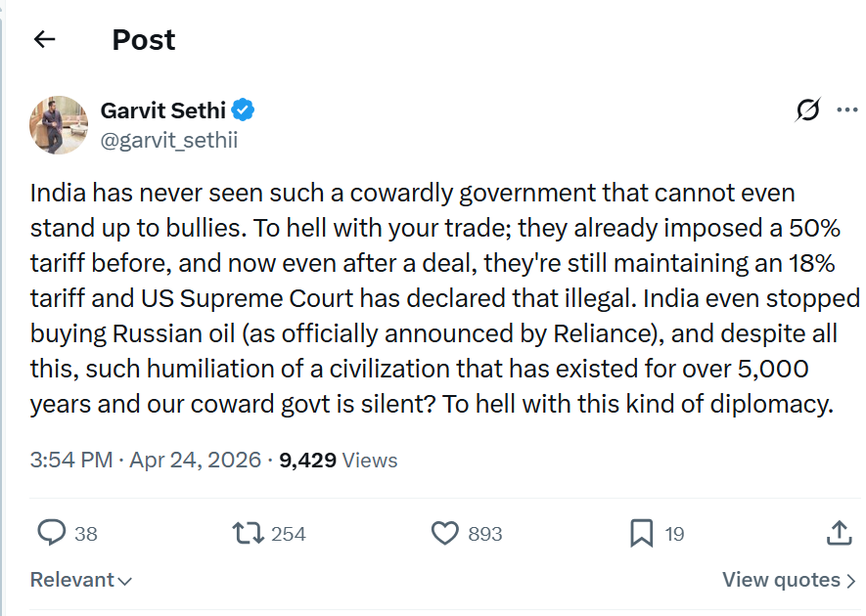
Task: Click Garvit Sethi's profile picture
Action: [x=59, y=125]
